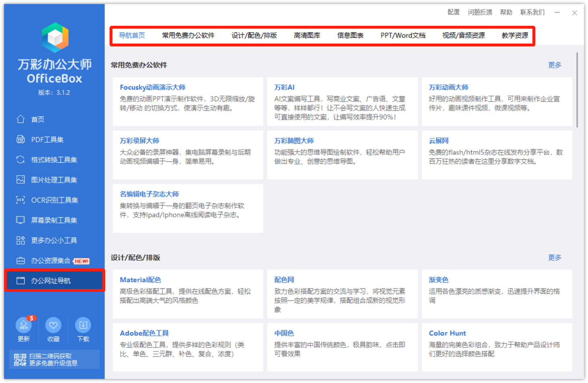Viewport: 588px width, 383px height.
Task: Click the 更新 update icon with badge
Action: [24, 325]
